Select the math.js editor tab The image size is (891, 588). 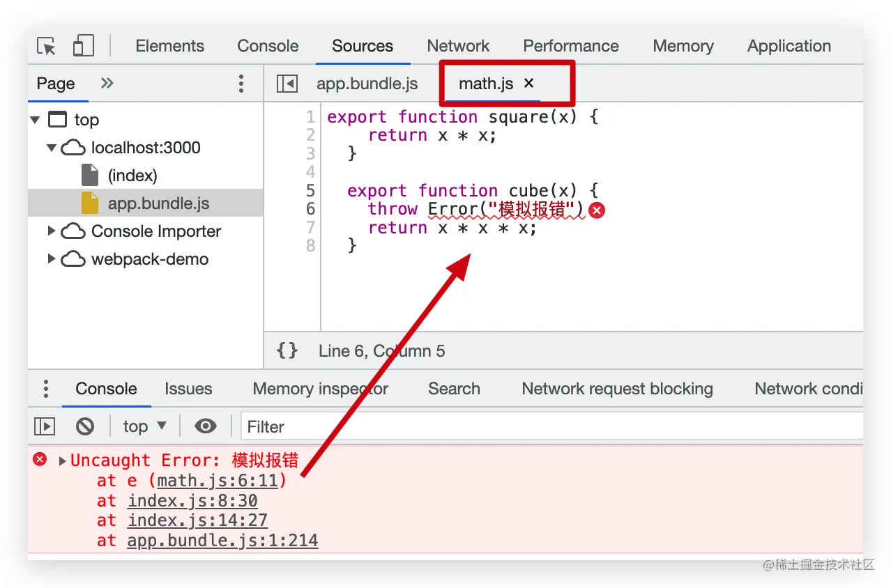click(x=486, y=84)
